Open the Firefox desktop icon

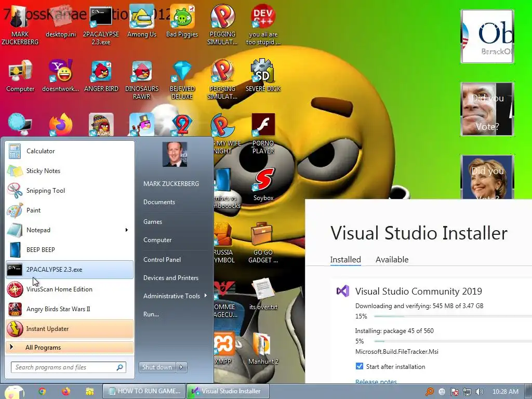60,125
